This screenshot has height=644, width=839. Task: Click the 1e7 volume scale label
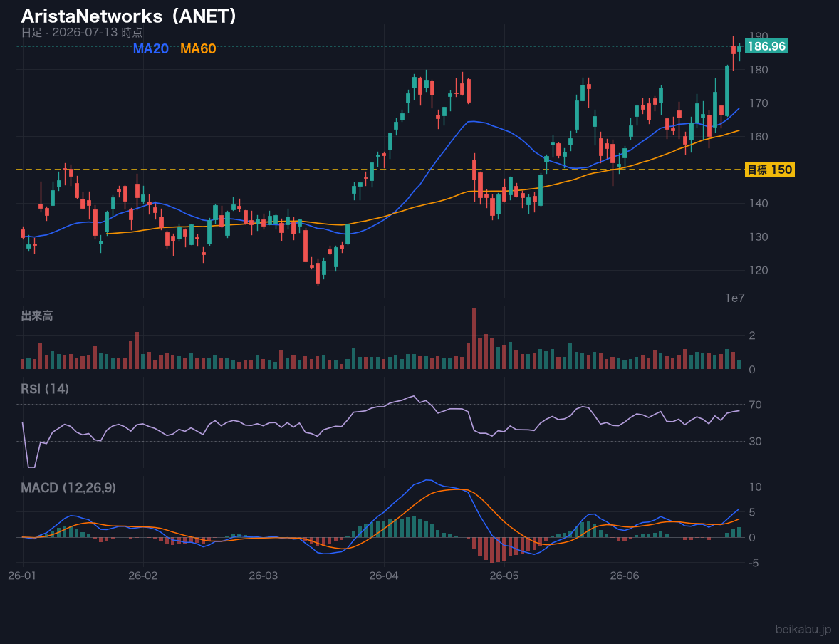click(735, 298)
